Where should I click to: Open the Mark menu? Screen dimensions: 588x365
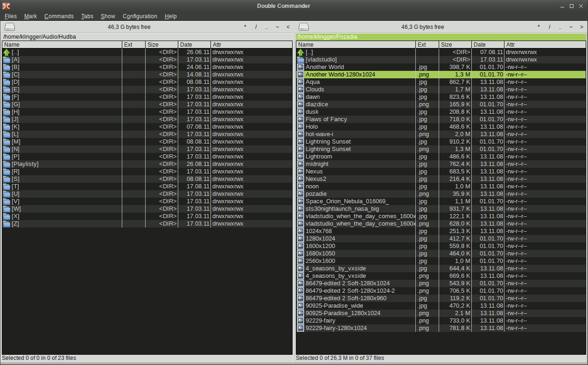coord(30,16)
